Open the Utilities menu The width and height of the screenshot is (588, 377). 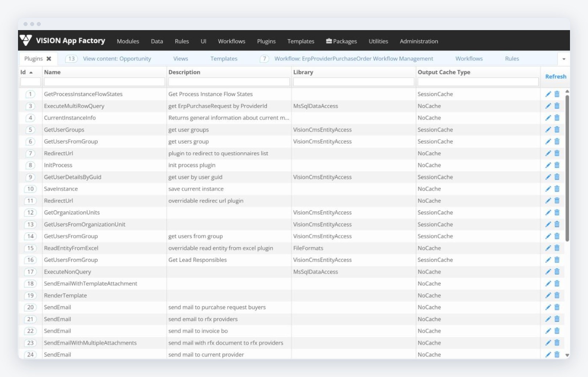click(379, 41)
